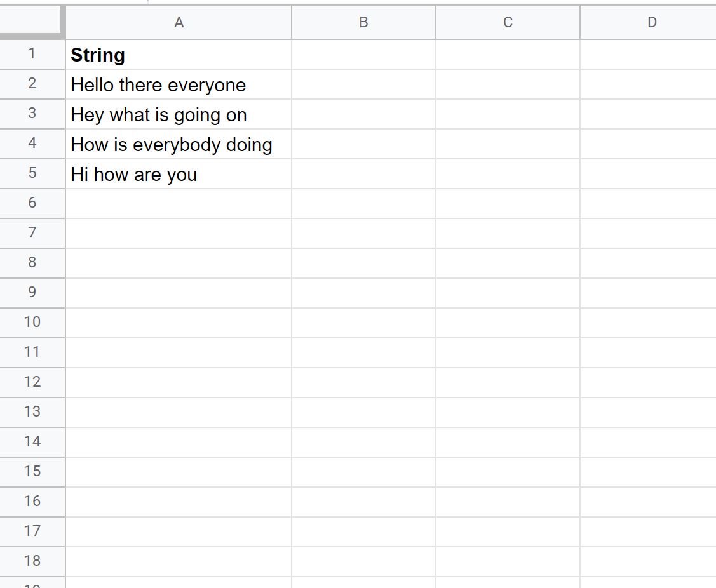
Task: Select column A header
Action: click(179, 22)
